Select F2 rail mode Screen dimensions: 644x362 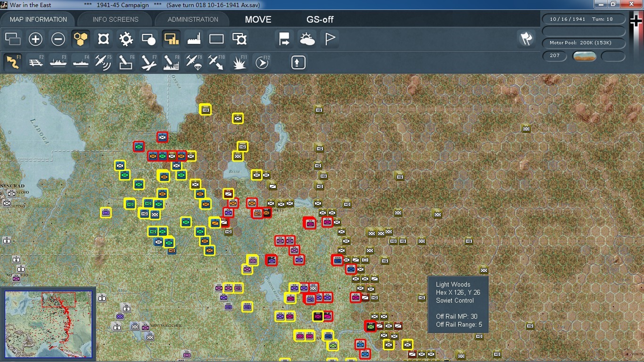pos(35,62)
